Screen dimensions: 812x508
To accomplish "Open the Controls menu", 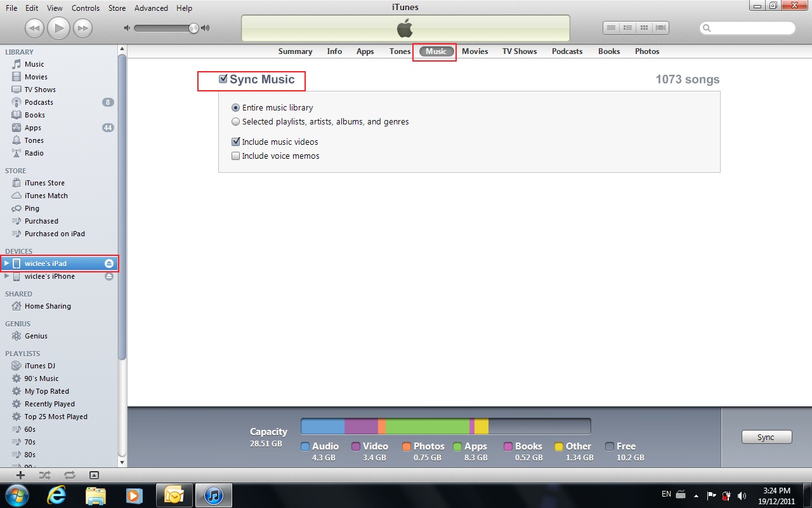I will (86, 8).
